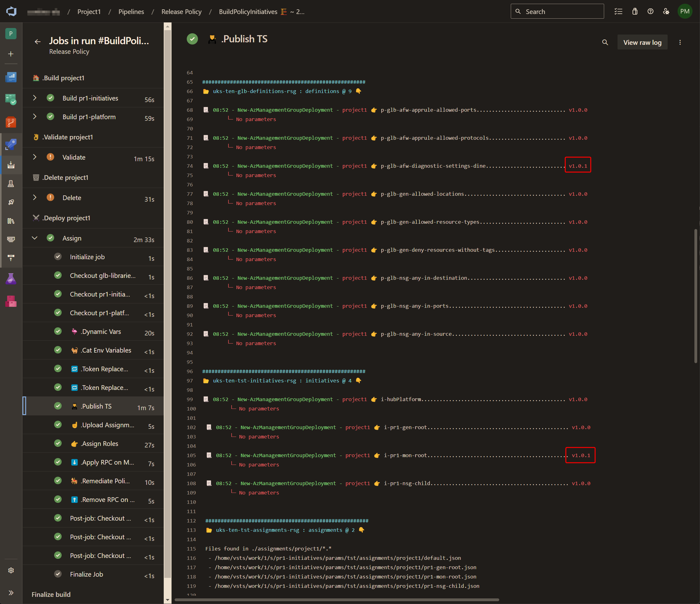Viewport: 700px width, 604px height.
Task: Select .Remove RPC on ... step
Action: (93, 500)
